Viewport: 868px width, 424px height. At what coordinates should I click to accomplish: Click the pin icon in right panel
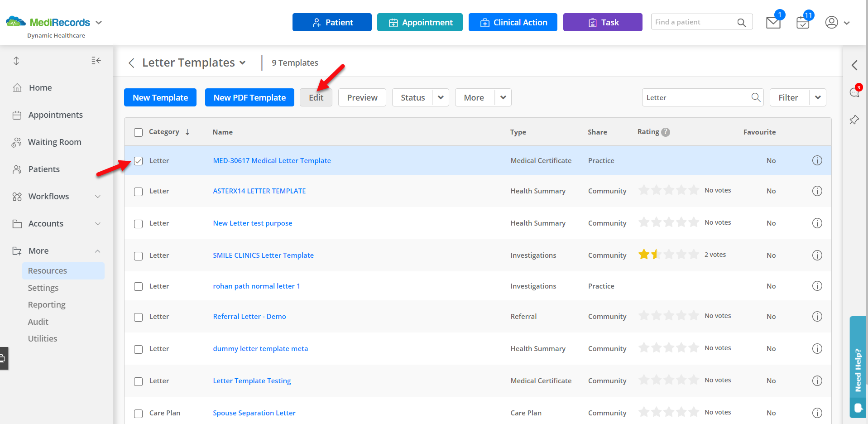[x=854, y=120]
